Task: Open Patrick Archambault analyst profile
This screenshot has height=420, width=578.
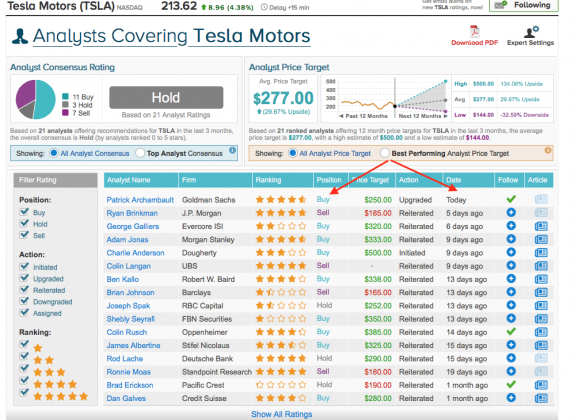Action: tap(140, 200)
